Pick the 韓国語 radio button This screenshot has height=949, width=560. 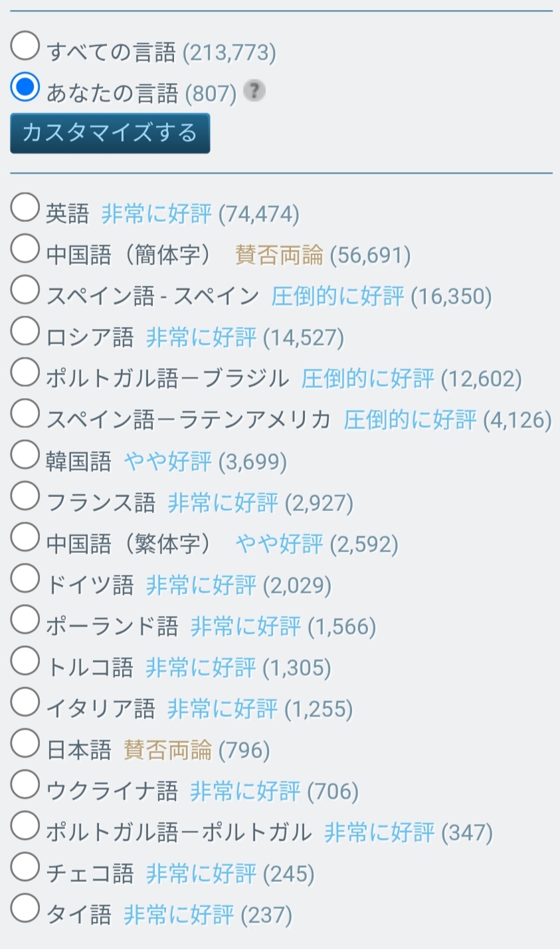pyautogui.click(x=25, y=455)
